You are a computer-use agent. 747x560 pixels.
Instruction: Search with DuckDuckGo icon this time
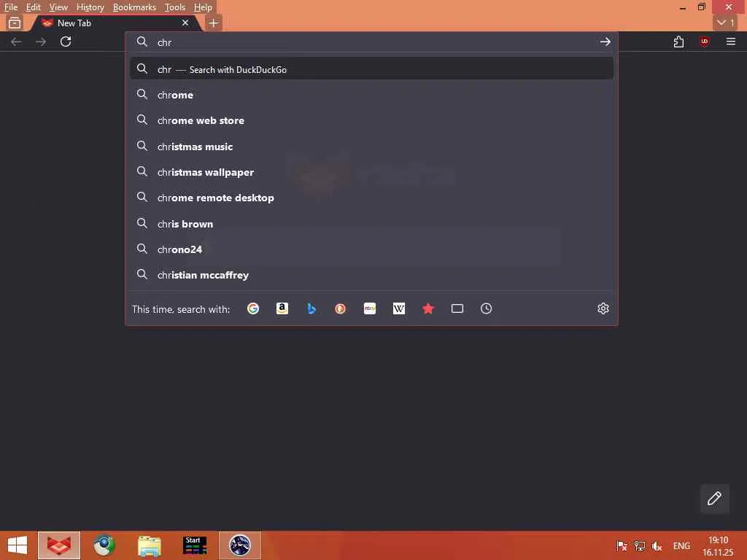tap(340, 308)
